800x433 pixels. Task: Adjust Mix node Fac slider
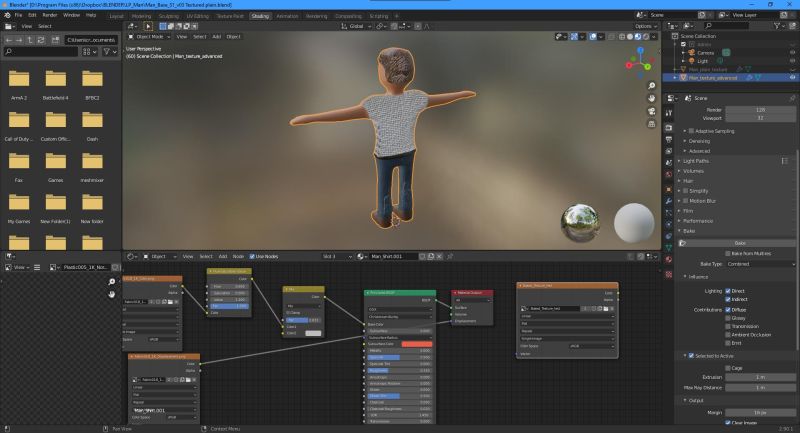click(x=304, y=320)
